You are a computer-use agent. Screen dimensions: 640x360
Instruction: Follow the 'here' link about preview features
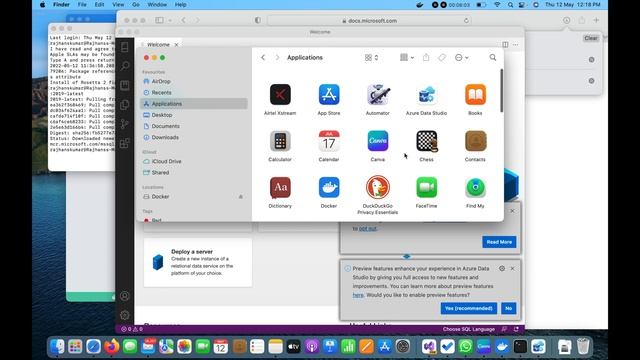(x=358, y=295)
